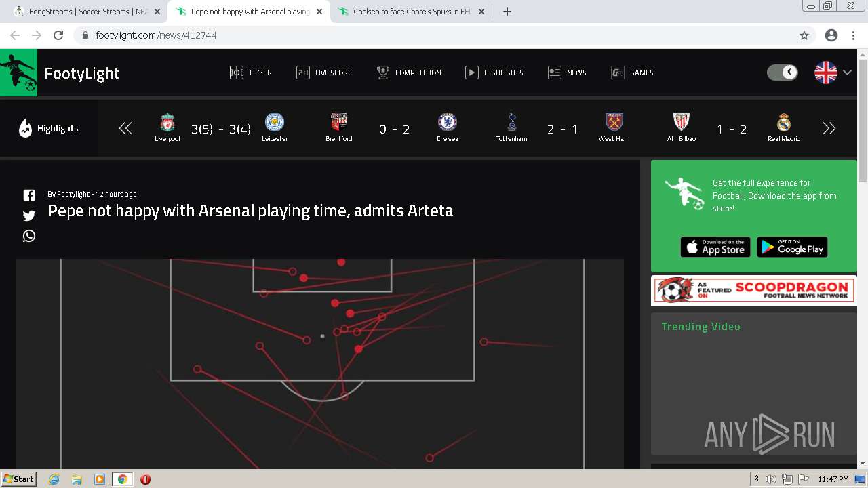The image size is (868, 488).
Task: Open Tottenham 2 - 1 West Ham score
Action: click(x=562, y=129)
